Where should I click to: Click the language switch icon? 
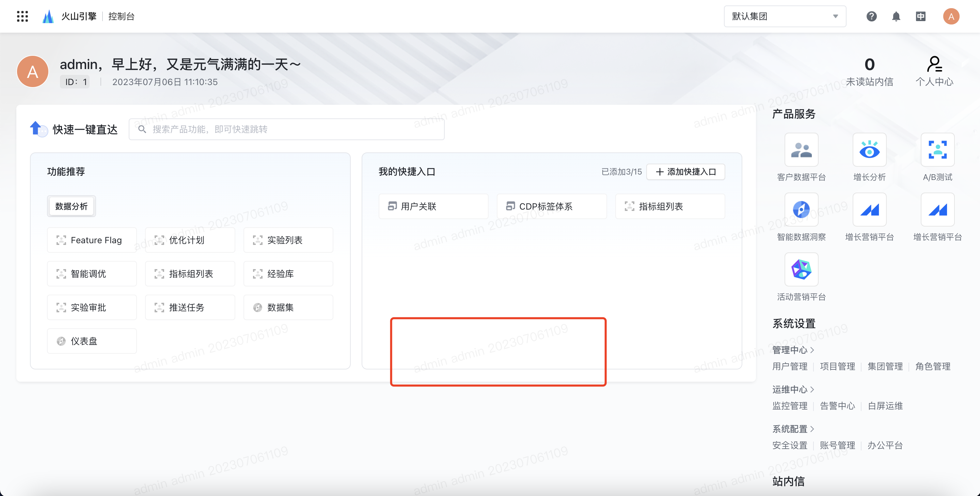920,16
